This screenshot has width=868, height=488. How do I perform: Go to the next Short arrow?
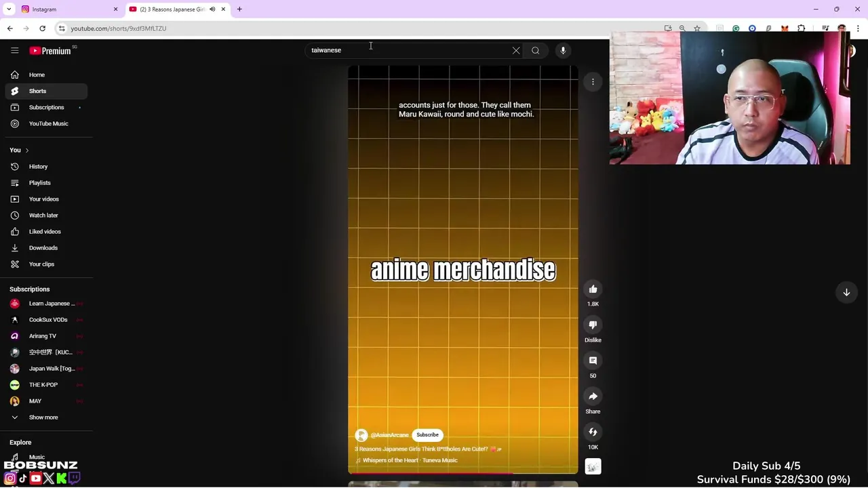(846, 292)
